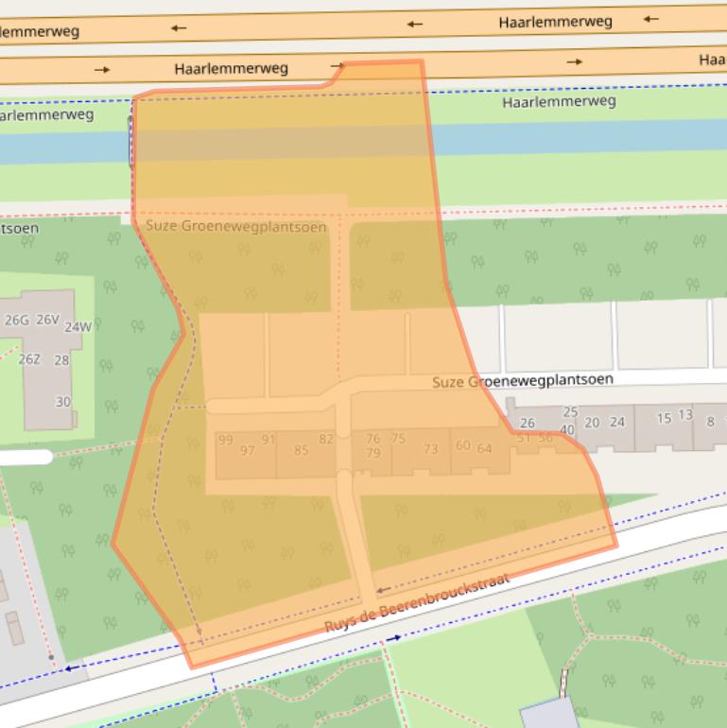This screenshot has width=727, height=728.
Task: Click the gray arrow above Ruys de Beerenbrouckstraat label
Action: point(384,590)
